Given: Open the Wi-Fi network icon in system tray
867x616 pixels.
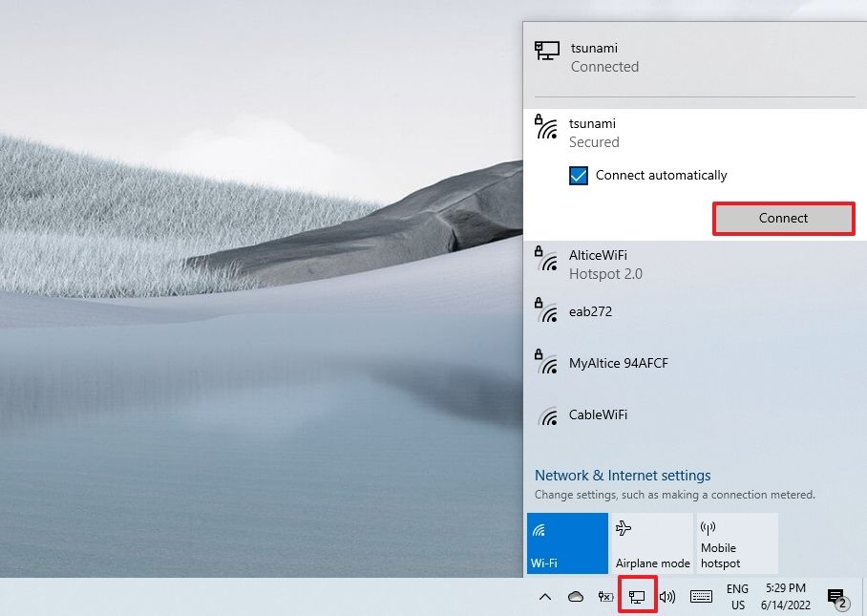Looking at the screenshot, I should [x=636, y=596].
